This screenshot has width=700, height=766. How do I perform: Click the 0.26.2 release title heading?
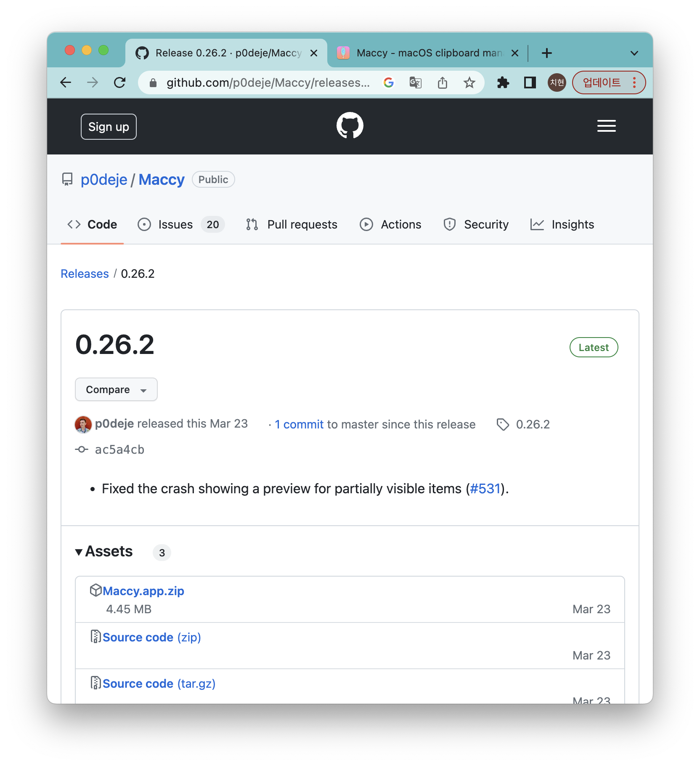[115, 345]
